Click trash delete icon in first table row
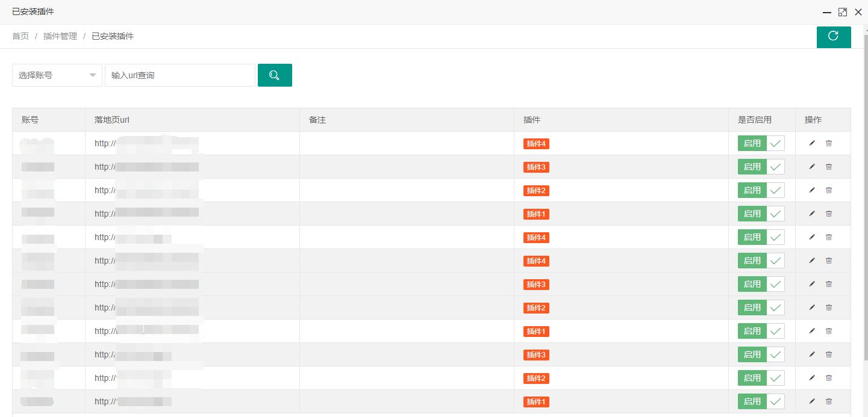Viewport: 868px width, 417px height. pyautogui.click(x=829, y=143)
